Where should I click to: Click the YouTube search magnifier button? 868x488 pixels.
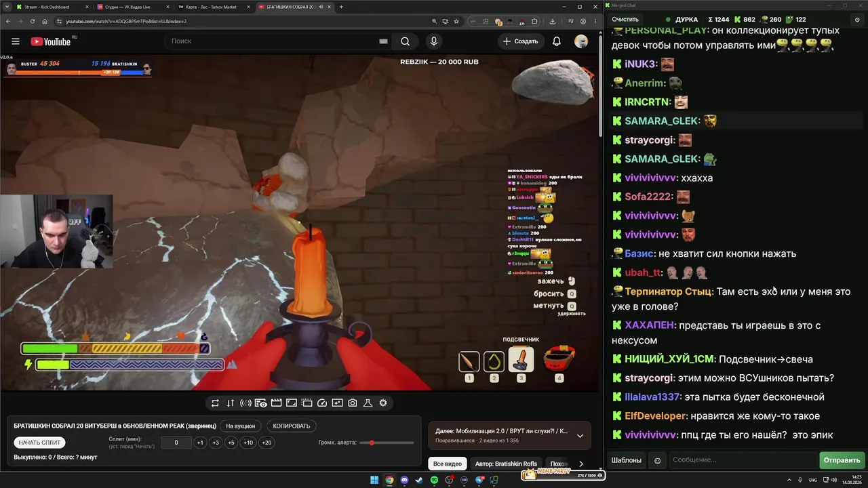click(405, 41)
